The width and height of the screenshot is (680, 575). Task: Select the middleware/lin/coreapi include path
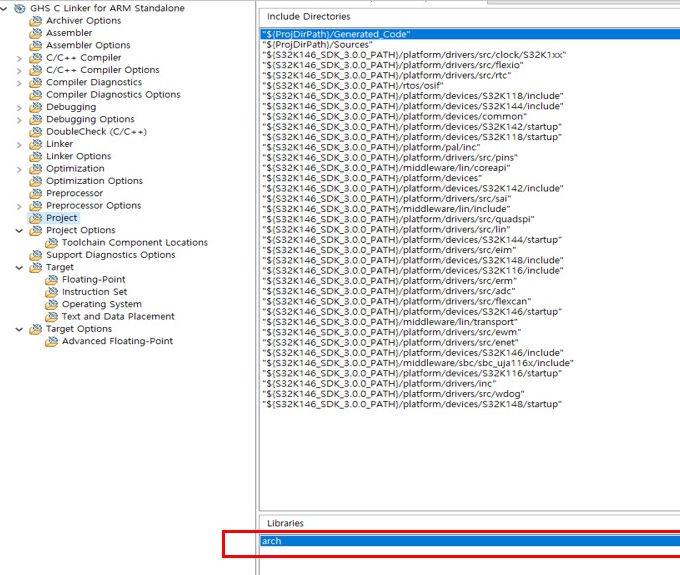pos(386,168)
